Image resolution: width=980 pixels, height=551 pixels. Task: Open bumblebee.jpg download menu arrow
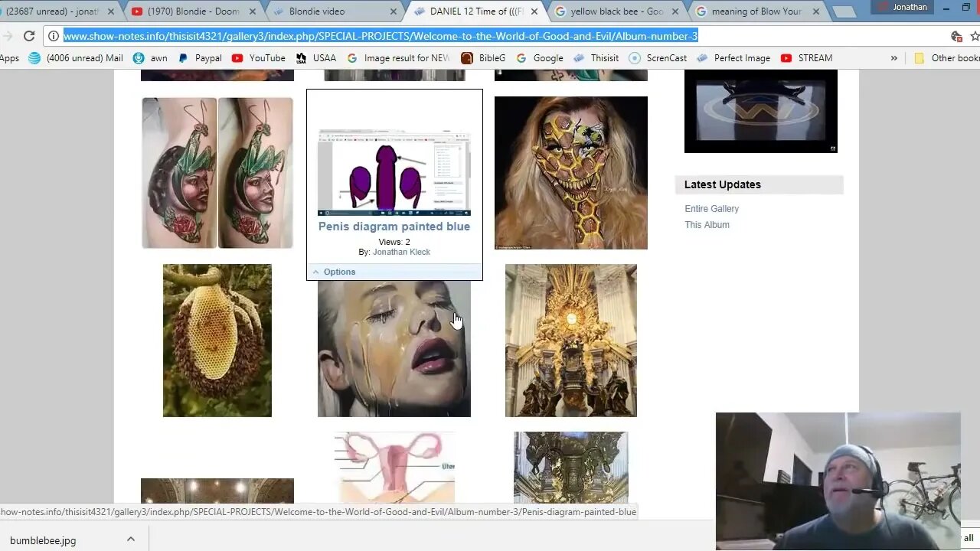point(131,540)
